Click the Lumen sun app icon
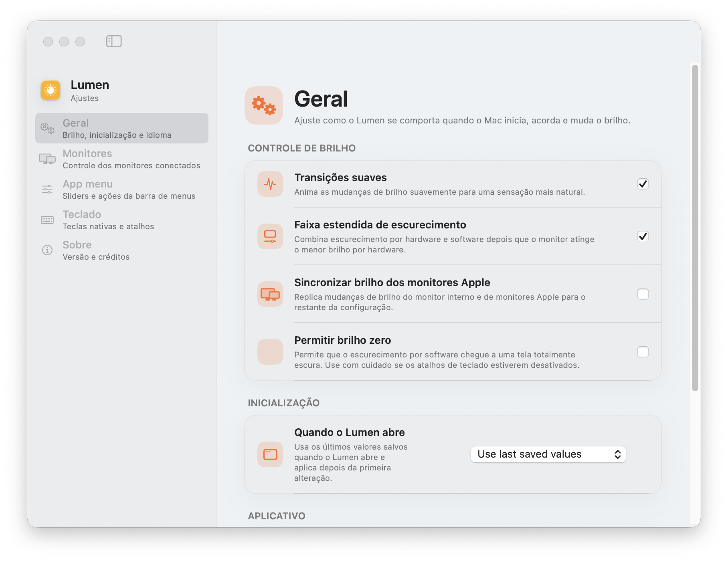 tap(51, 91)
